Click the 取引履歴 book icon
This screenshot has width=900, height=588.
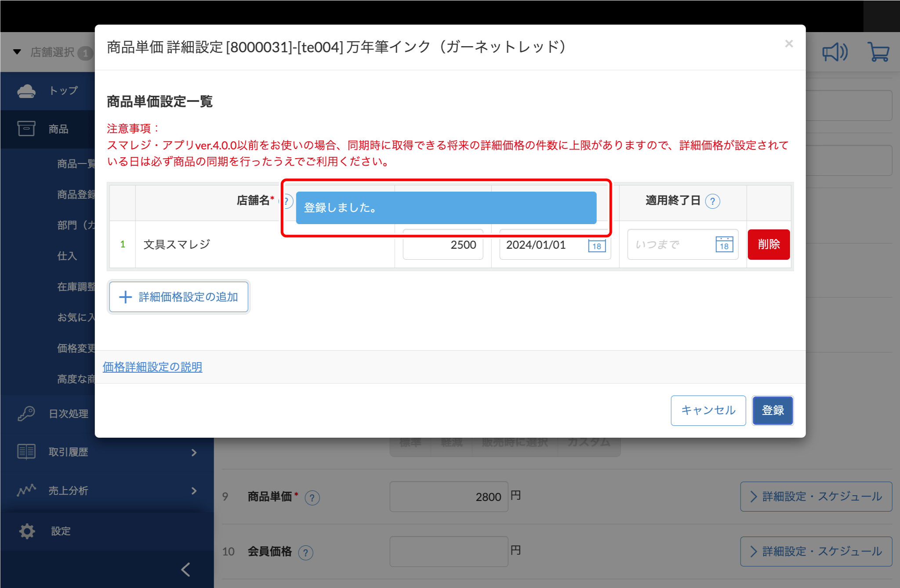(x=26, y=452)
